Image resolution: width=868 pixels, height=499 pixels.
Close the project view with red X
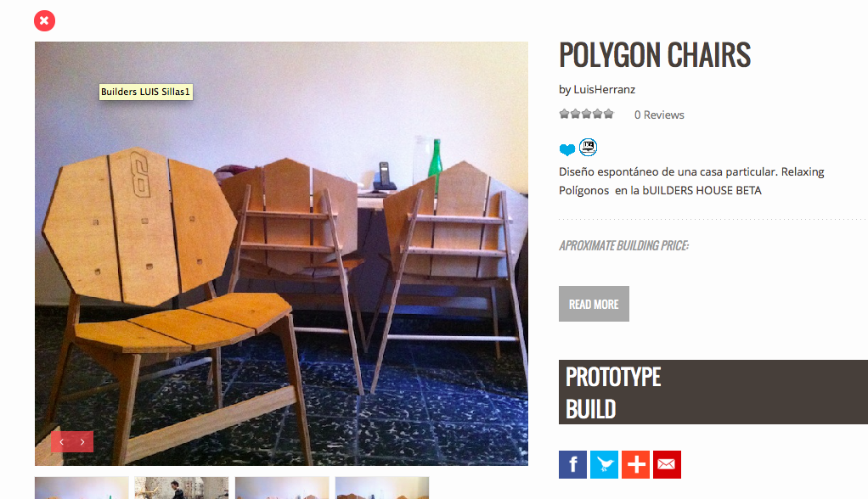click(44, 21)
